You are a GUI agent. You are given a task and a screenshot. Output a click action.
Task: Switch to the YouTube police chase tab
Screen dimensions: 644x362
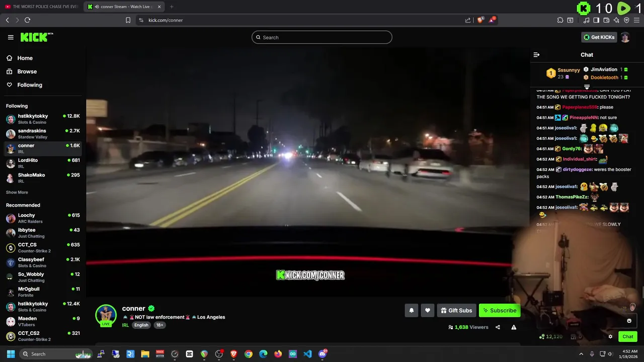pyautogui.click(x=41, y=7)
